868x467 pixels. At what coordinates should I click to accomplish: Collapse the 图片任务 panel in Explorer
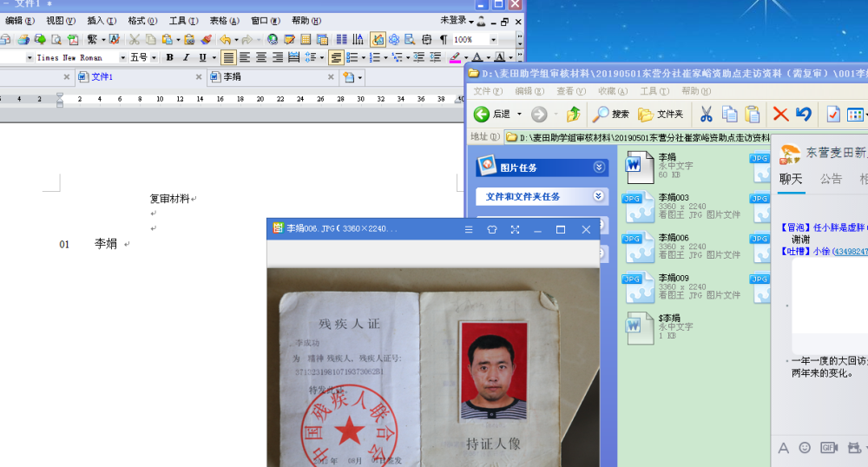[x=599, y=168]
